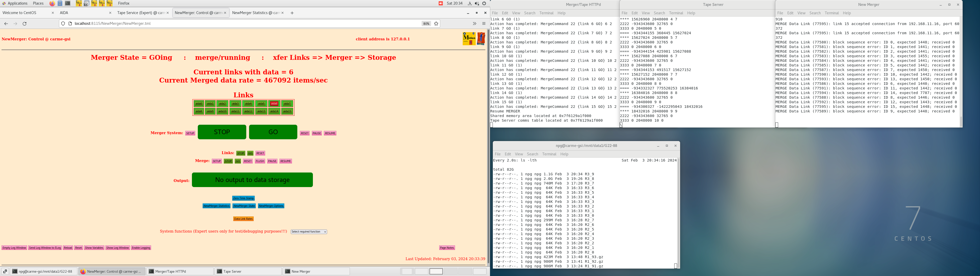Toggle the aida8 link button
Viewport: 980px width, 276px height.
point(199,111)
